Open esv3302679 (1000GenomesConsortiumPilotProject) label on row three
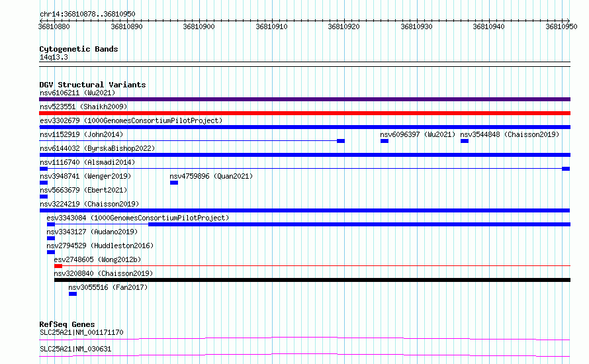The image size is (589, 364). click(131, 120)
